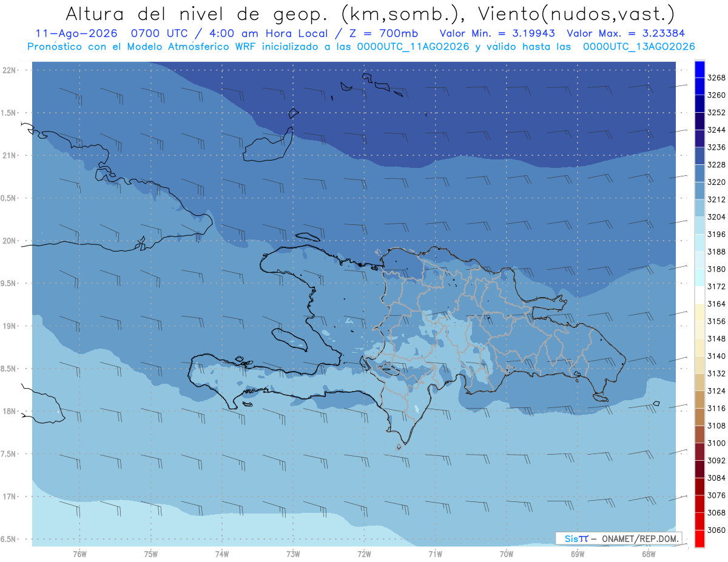The height and width of the screenshot is (562, 728).
Task: Click the 3252 colorbar label
Action: point(716,112)
